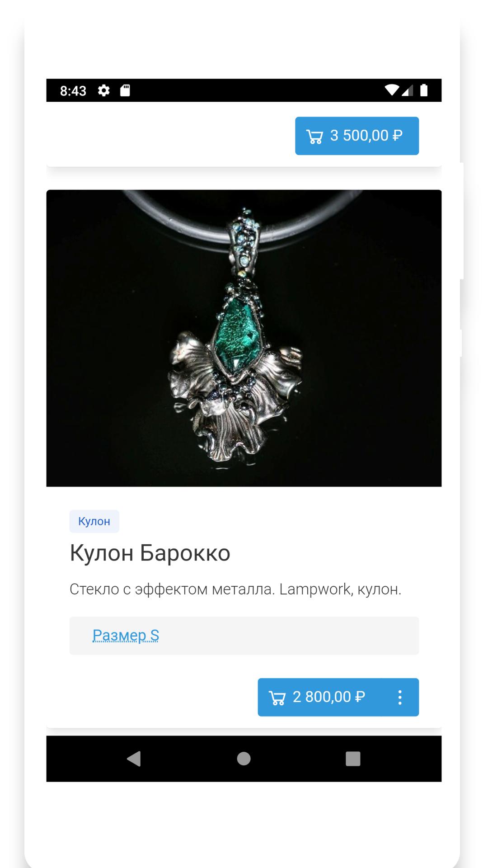Tap the Wi-Fi signal icon
The image size is (488, 868).
[x=392, y=90]
